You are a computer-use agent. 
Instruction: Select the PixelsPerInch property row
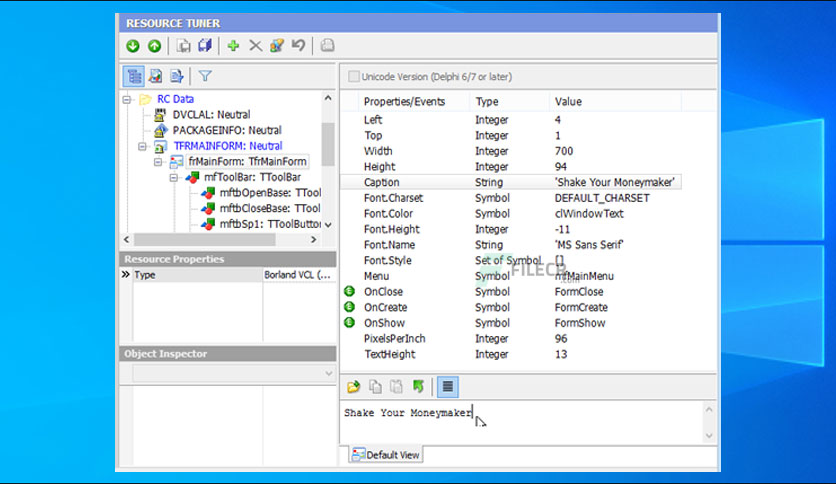pos(511,338)
